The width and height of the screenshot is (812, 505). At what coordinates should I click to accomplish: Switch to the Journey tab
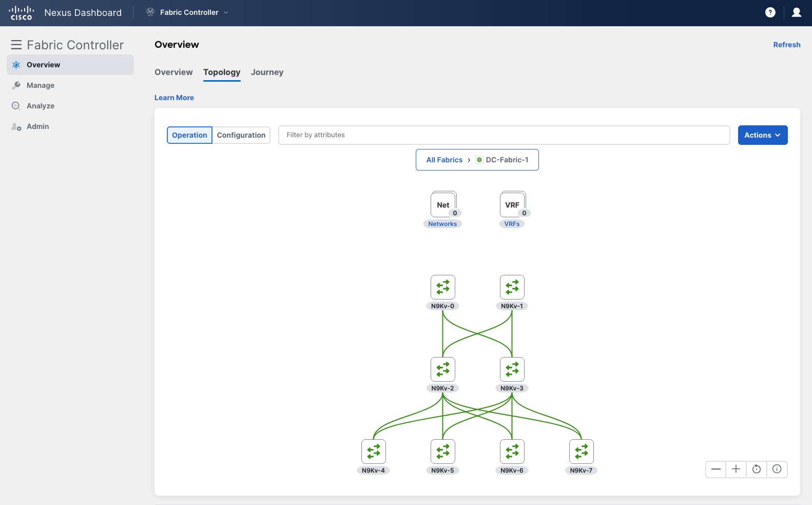(x=267, y=72)
